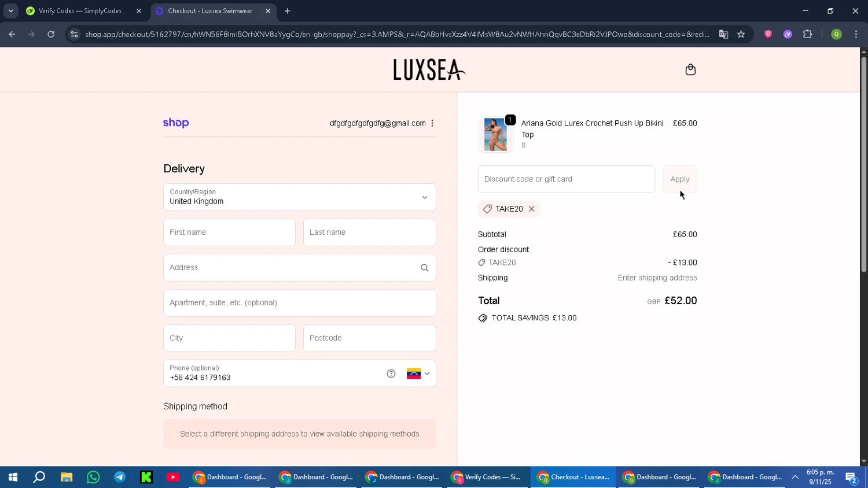Go back to previous page

pyautogui.click(x=12, y=35)
